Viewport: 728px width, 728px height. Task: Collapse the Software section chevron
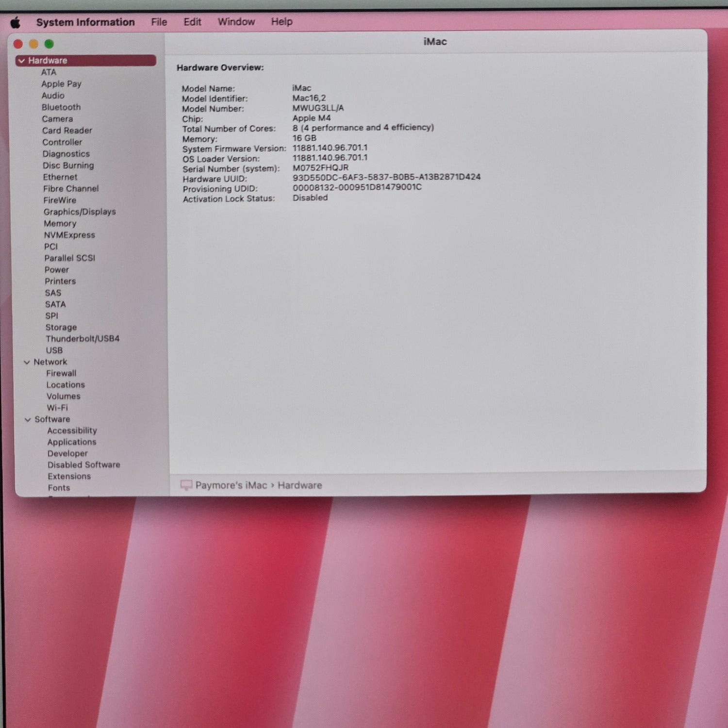tap(28, 420)
